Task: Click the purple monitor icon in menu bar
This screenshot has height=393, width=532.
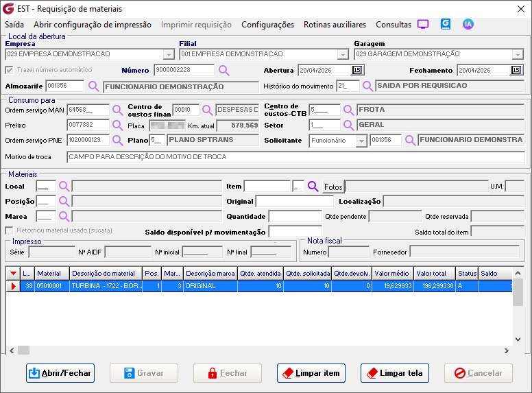Action: (x=423, y=25)
